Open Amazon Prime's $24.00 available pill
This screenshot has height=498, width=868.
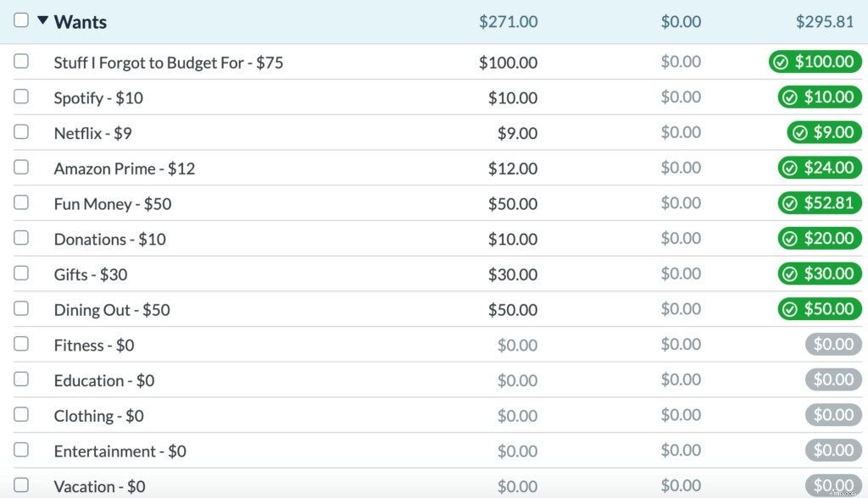819,168
